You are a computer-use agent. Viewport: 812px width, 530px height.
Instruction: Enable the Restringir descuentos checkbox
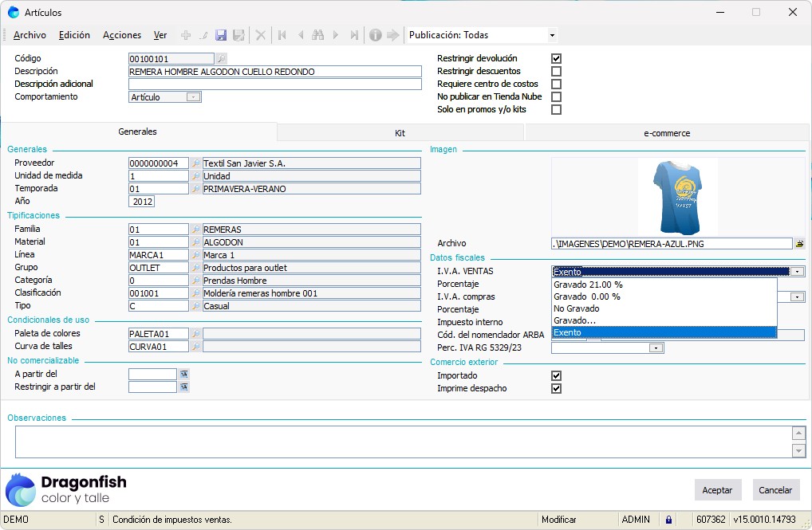(x=556, y=72)
